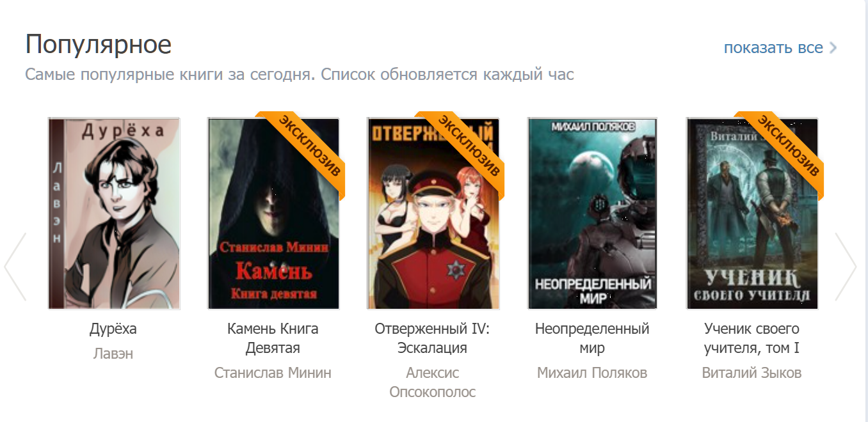Show the previous books with the left carousel arrow
Image resolution: width=868 pixels, height=422 pixels.
pos(15,267)
